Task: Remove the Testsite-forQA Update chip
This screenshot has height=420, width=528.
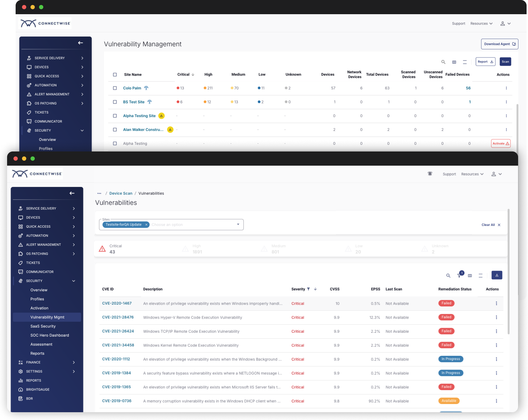Action: [x=146, y=225]
